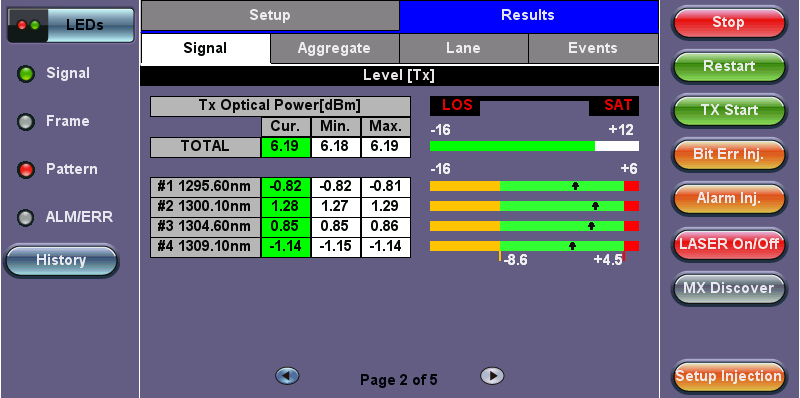Screen dimensions: 800x398
Task: Go to the previous results page arrow
Action: point(287,376)
